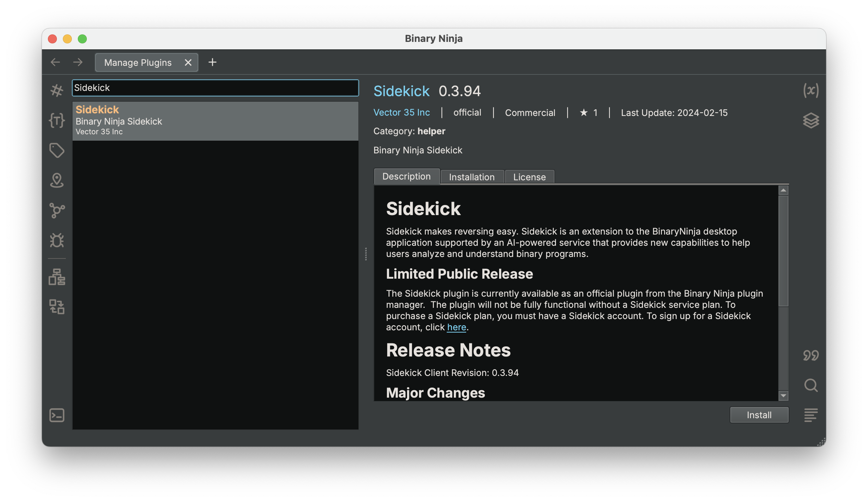Image resolution: width=868 pixels, height=502 pixels.
Task: Click the Install button for Sidekick
Action: click(759, 414)
